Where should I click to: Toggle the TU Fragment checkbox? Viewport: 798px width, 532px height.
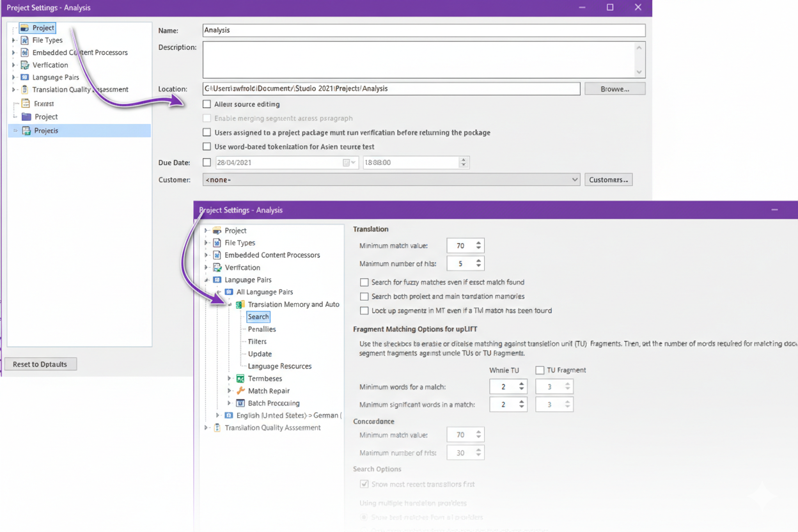tap(540, 370)
